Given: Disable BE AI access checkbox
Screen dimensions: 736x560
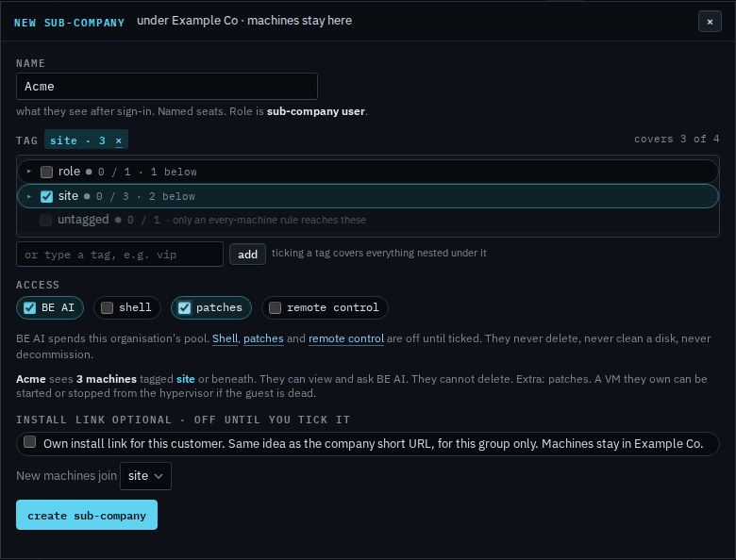Looking at the screenshot, I should 29,307.
